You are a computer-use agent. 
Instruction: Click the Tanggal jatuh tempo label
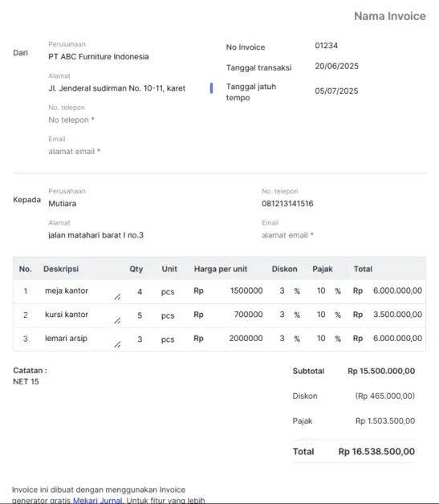pos(251,92)
